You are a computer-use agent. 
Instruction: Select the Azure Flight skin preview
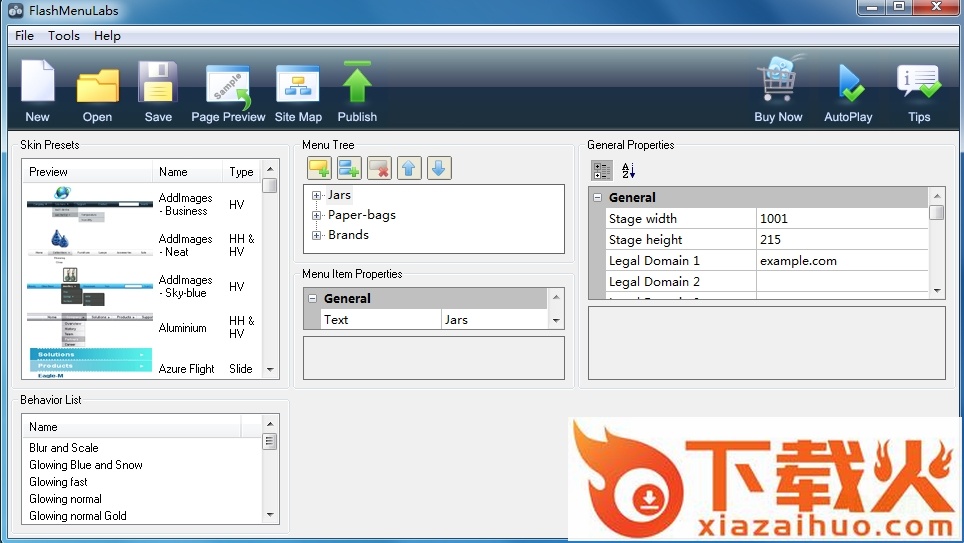click(x=90, y=364)
